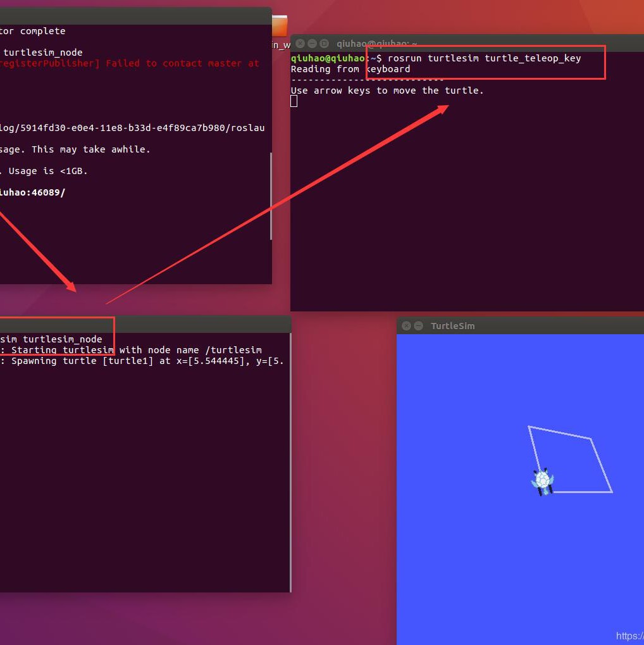Close the qiuhao@qiuhao terminal window
The image size is (644, 645).
(x=300, y=44)
